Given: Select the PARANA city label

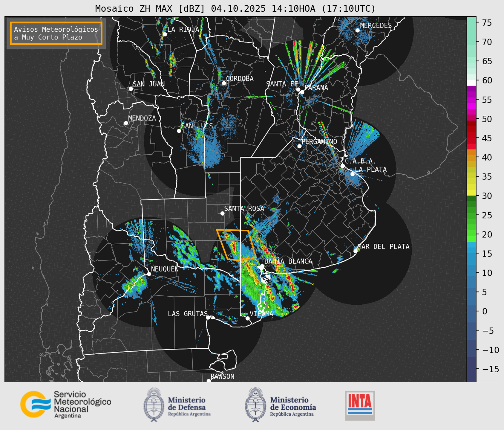Looking at the screenshot, I should (316, 88).
